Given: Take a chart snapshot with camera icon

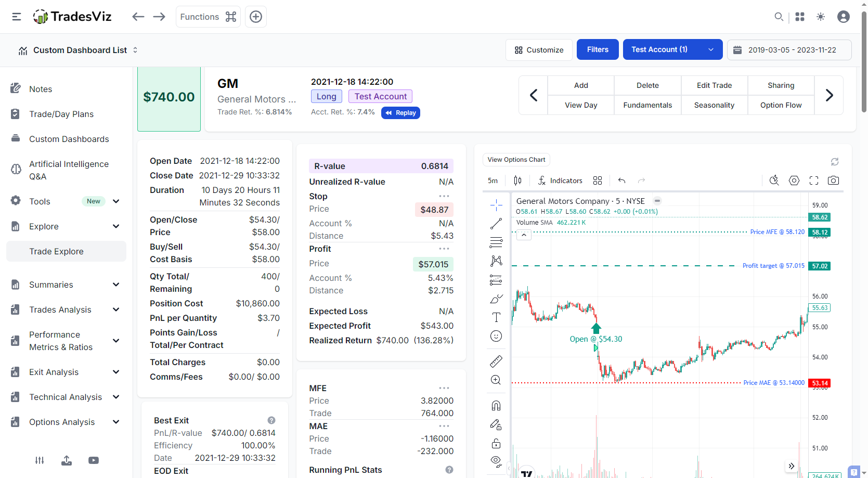Looking at the screenshot, I should pos(833,180).
